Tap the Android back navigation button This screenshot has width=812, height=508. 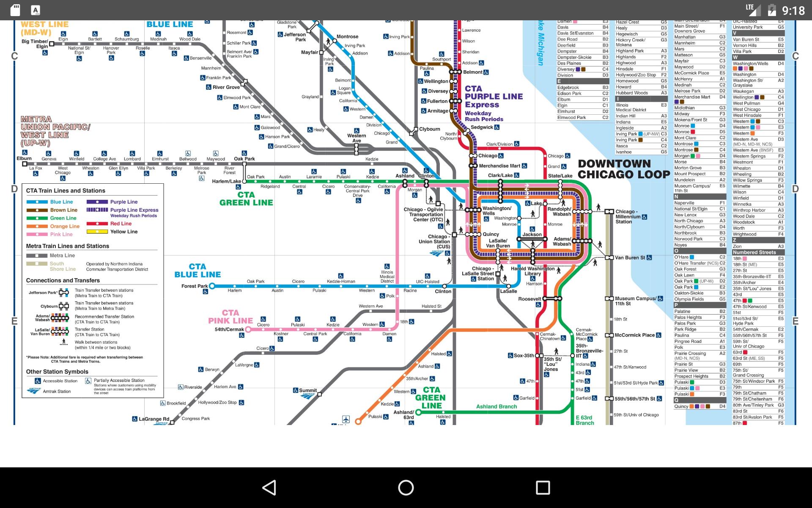point(269,488)
